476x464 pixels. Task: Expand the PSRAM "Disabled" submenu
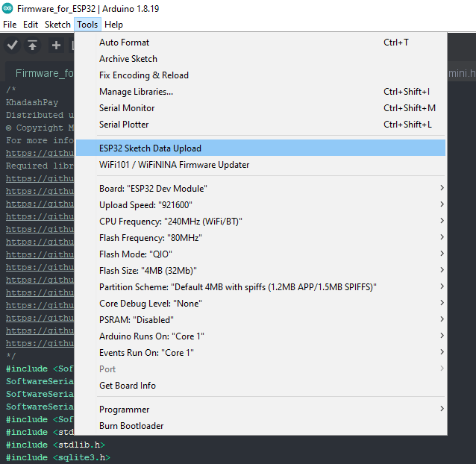click(x=260, y=319)
